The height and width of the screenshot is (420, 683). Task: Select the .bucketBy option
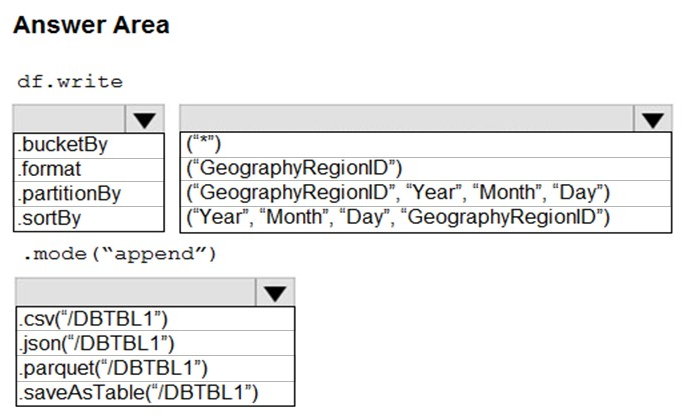pos(89,146)
